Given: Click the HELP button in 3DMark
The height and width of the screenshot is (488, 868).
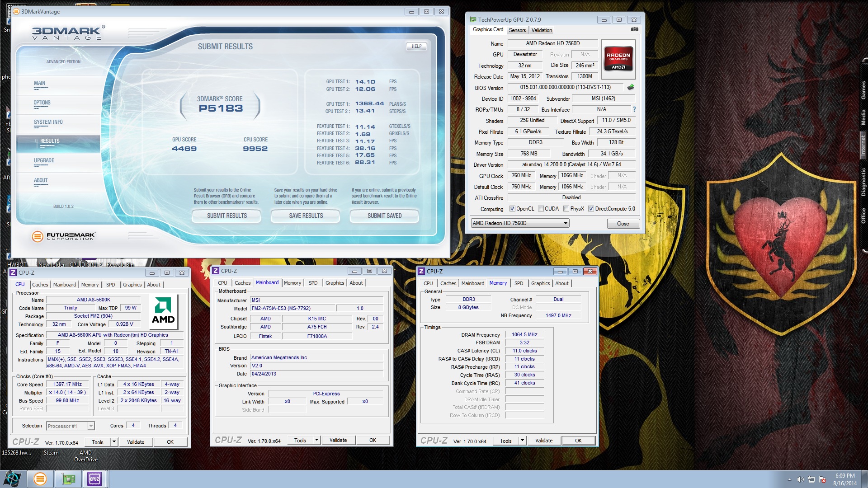Looking at the screenshot, I should pyautogui.click(x=416, y=46).
